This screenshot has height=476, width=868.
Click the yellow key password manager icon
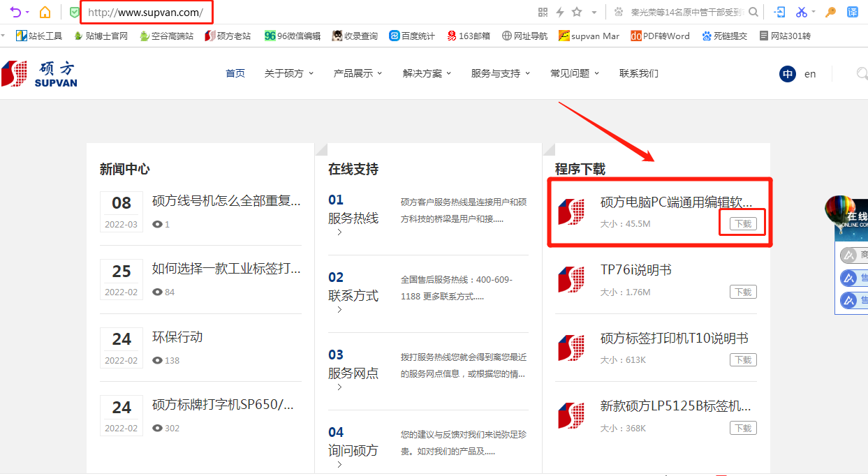pyautogui.click(x=830, y=11)
